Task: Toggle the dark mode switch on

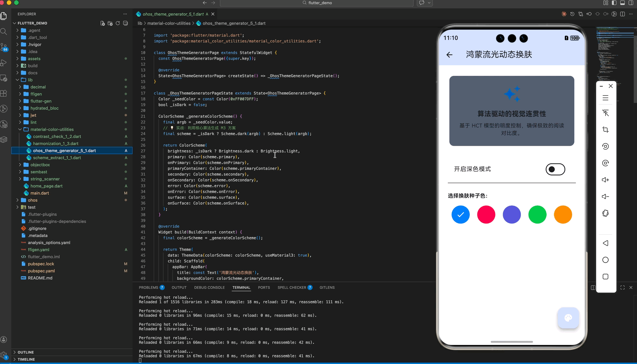Action: tap(555, 169)
